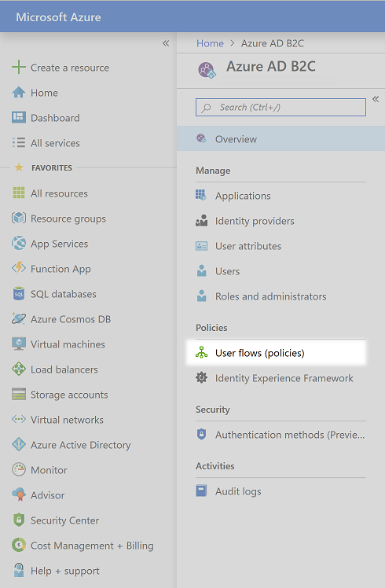385x588 pixels.
Task: Open Azure Active Directory from favorites
Action: click(81, 445)
